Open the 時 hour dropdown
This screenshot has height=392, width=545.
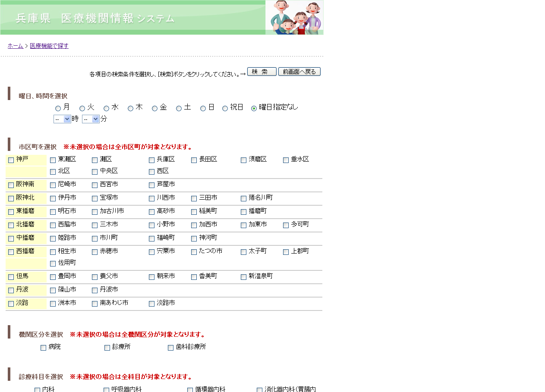click(62, 119)
